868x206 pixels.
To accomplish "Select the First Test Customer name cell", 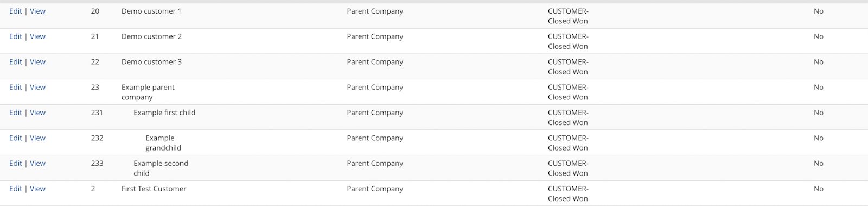I will [154, 189].
